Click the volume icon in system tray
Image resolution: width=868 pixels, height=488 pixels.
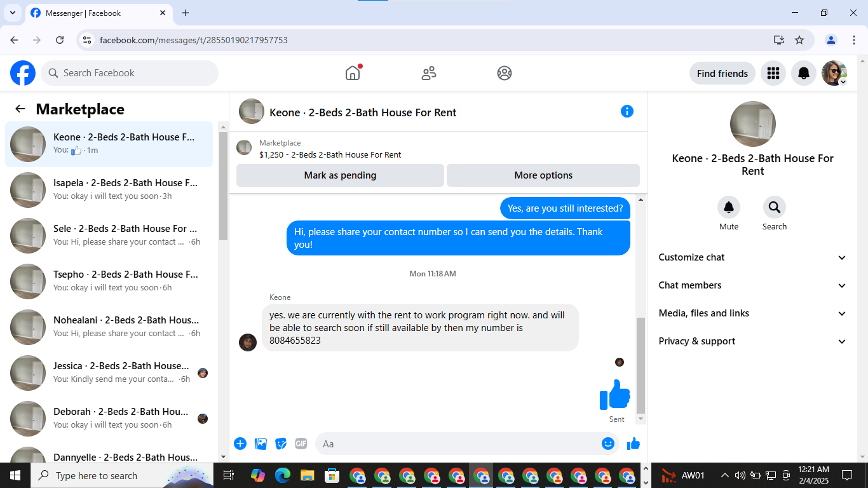[x=740, y=475]
